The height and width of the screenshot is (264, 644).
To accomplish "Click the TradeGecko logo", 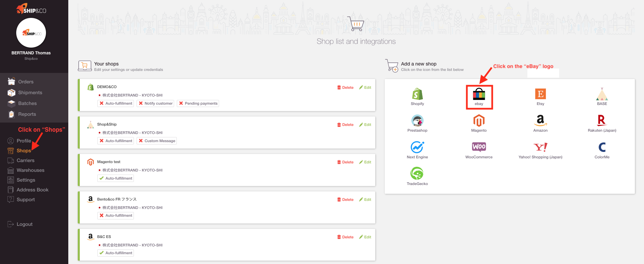I will (417, 174).
